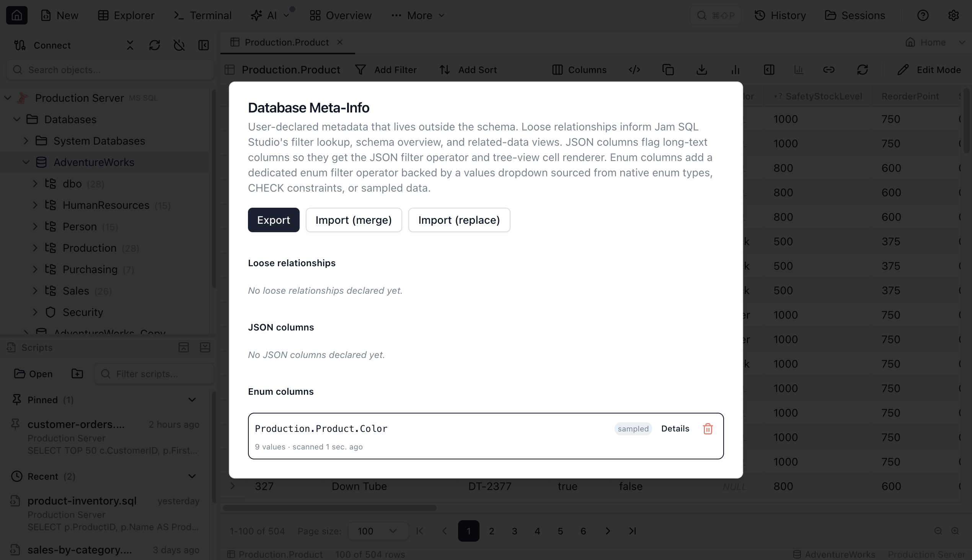Focus the Search objects field

[110, 70]
